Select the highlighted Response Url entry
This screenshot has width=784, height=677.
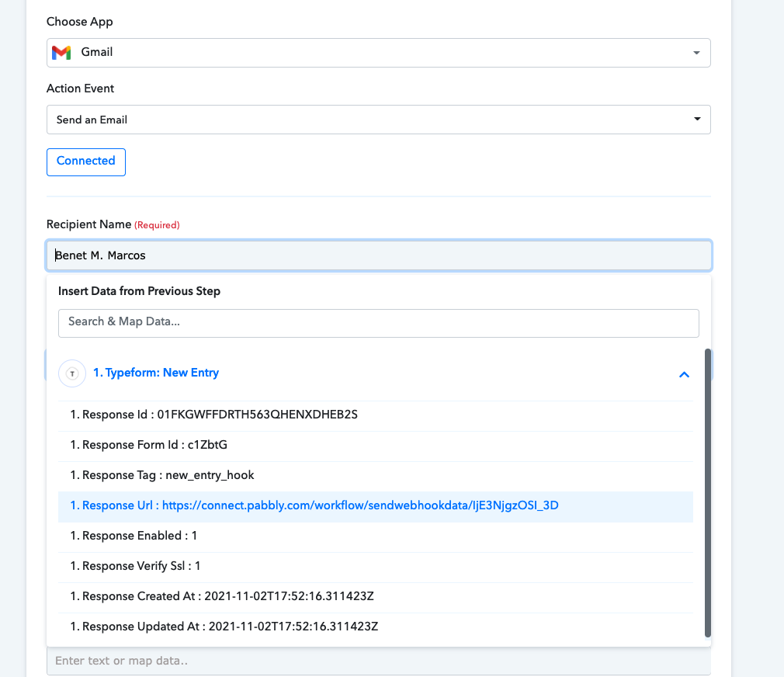click(376, 506)
